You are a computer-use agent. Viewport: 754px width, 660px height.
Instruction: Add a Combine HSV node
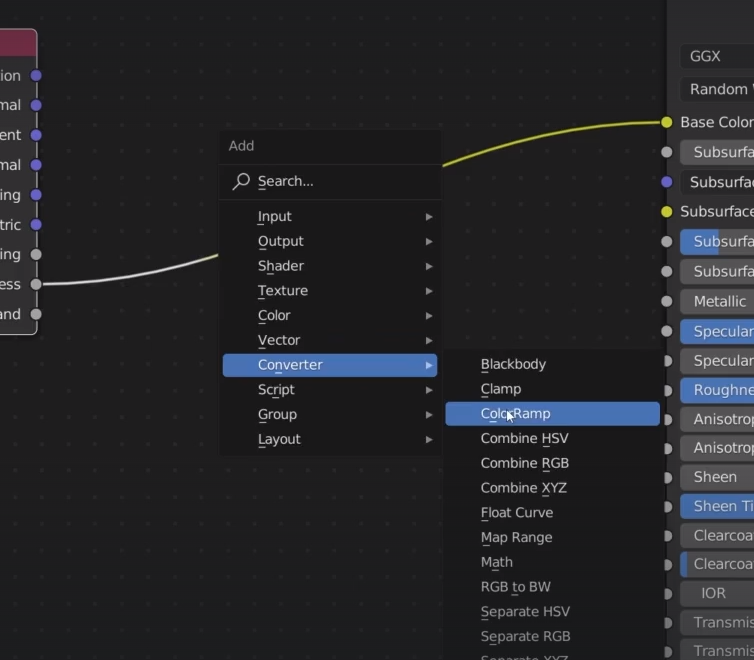[553, 438]
